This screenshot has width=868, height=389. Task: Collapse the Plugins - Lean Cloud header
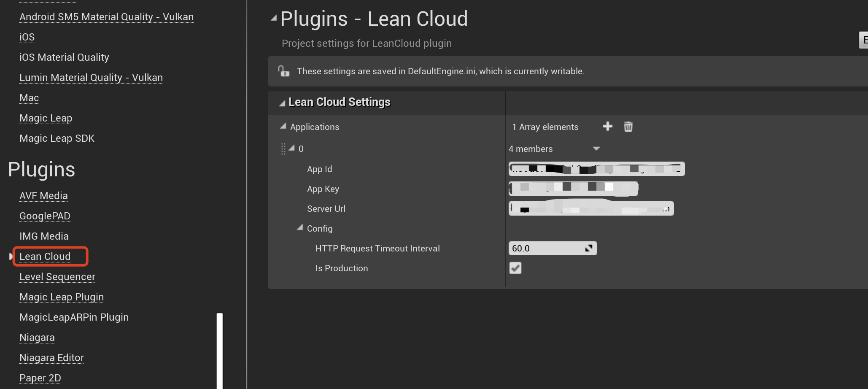pos(274,18)
